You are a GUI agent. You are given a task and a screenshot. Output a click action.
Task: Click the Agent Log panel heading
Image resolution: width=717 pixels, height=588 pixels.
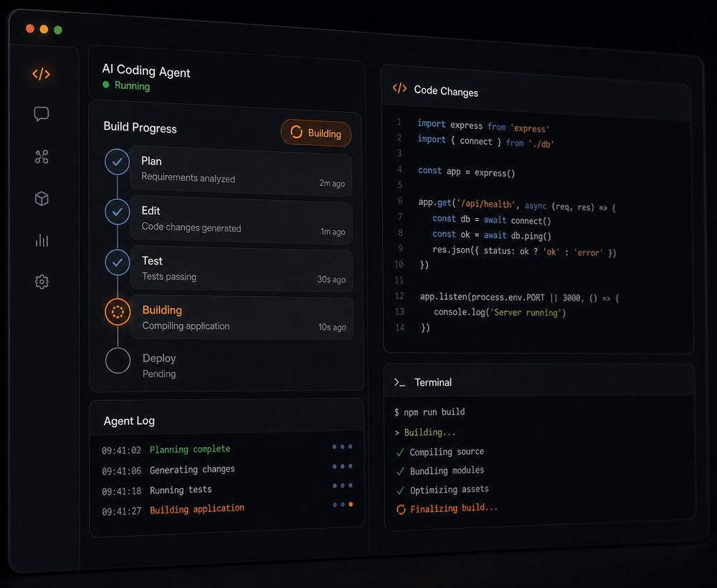129,421
